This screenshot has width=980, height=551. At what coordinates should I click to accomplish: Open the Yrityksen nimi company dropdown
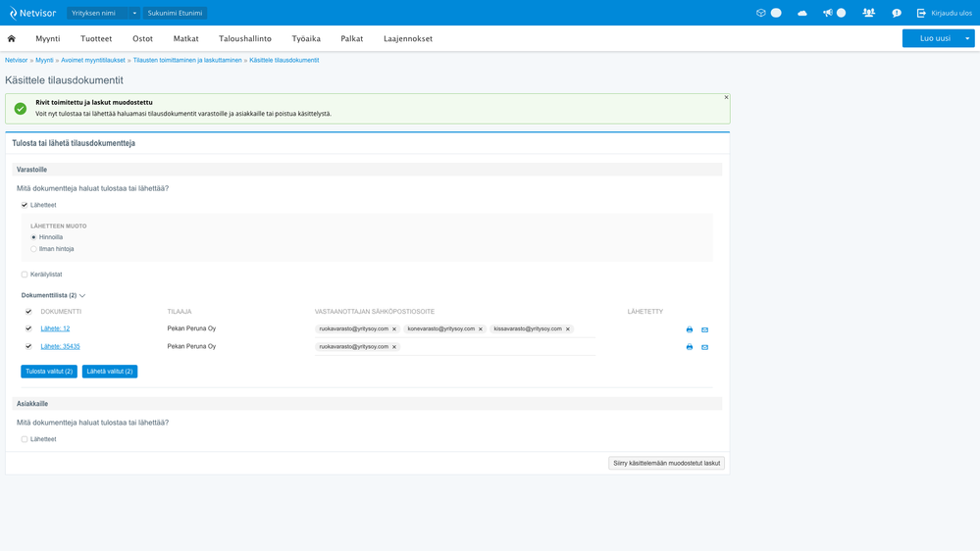point(104,13)
